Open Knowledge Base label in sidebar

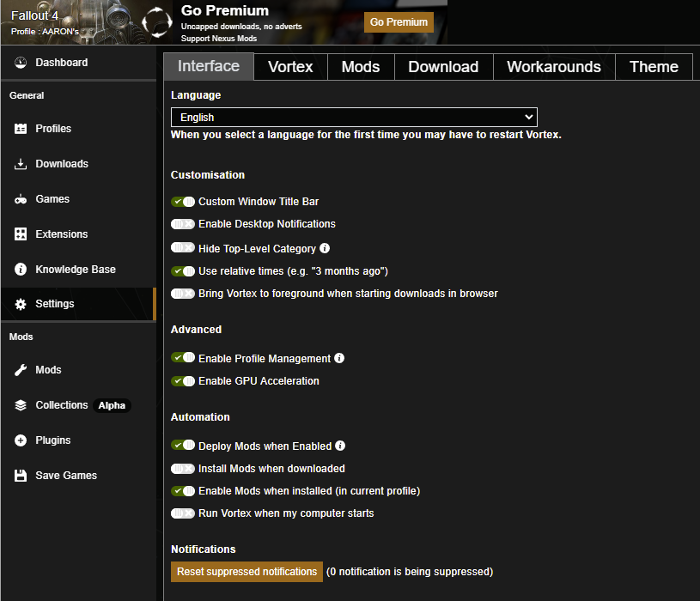pos(76,270)
